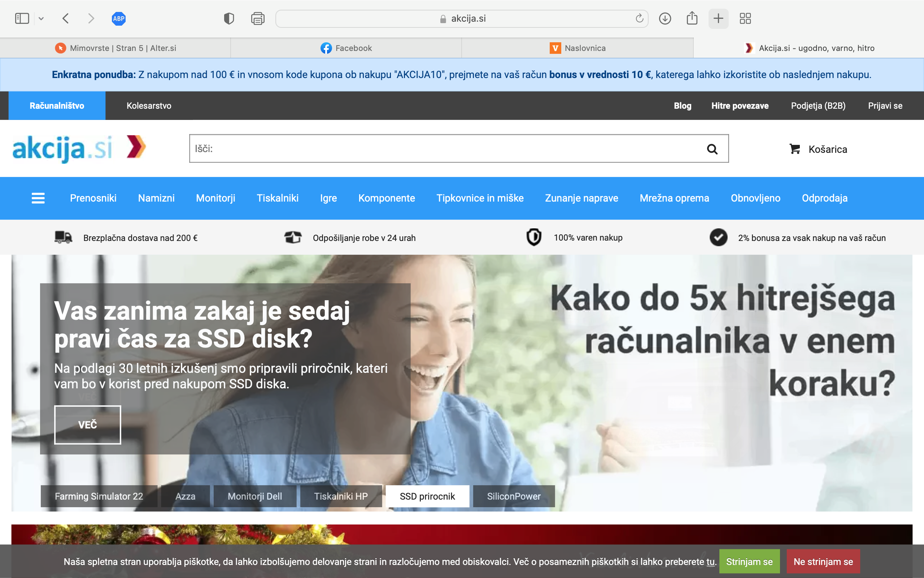Open the Igre category
The width and height of the screenshot is (924, 578).
(328, 198)
